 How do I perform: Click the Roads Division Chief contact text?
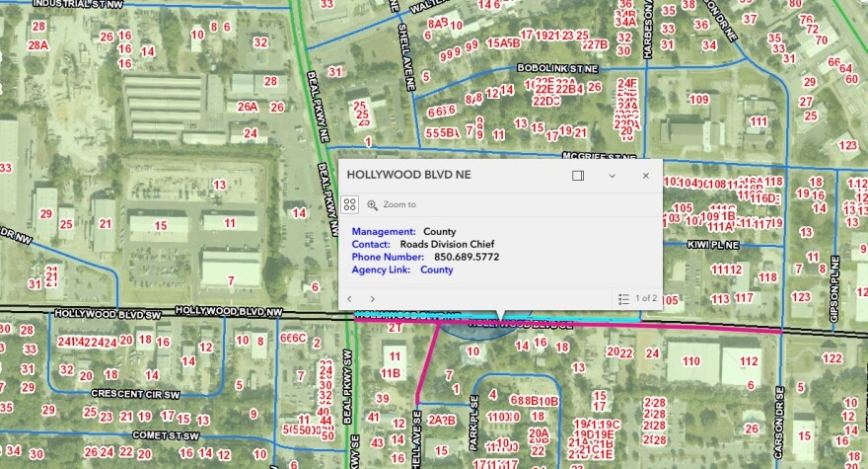click(447, 245)
